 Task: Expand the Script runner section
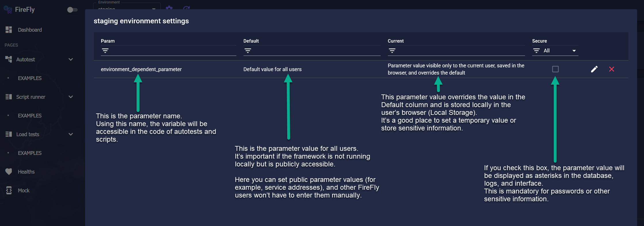[71, 97]
